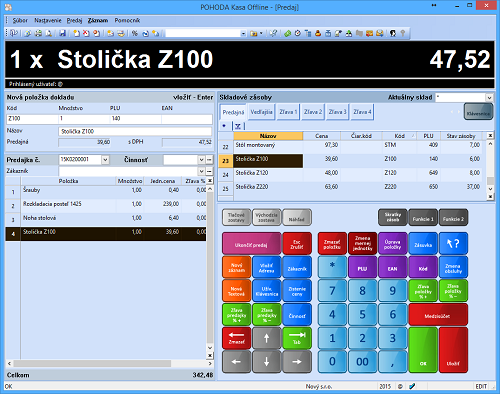Click the blue help cursor question-mark button
The image size is (500, 394).
453,244
